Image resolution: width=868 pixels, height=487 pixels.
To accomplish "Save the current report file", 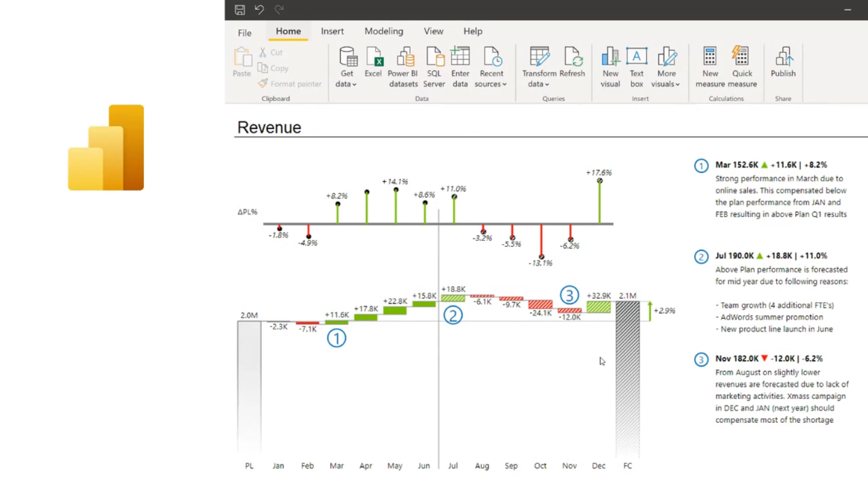I will (240, 10).
